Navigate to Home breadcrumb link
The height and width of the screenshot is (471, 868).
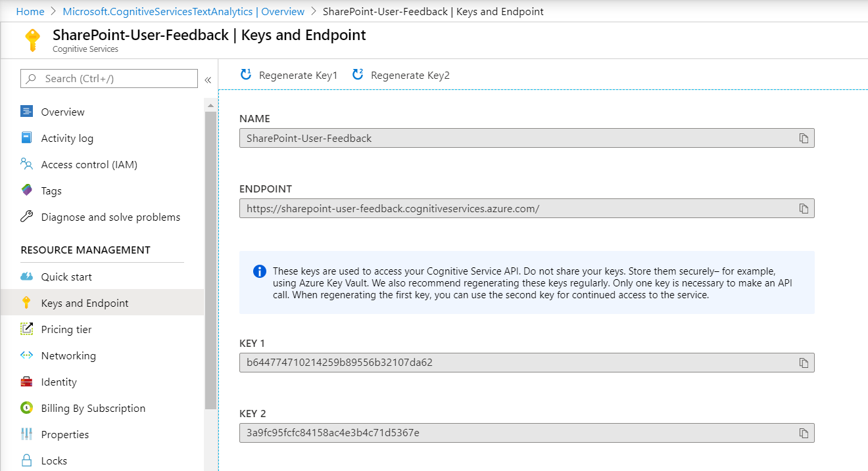[30, 11]
